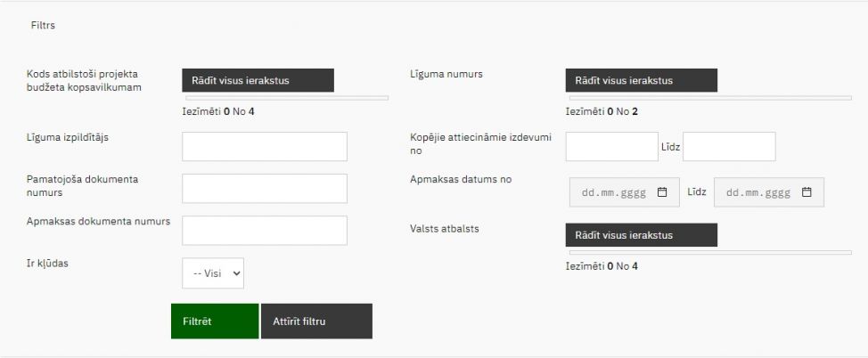Show all records for Valsts atbalsts
Screen dimensions: 868x358
click(641, 235)
